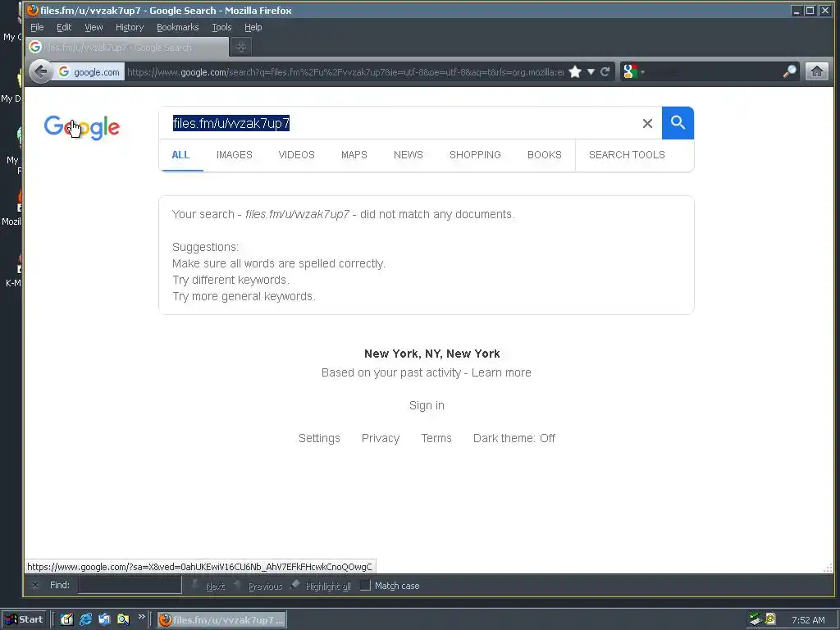Toggle Highlight all in the Find bar
The width and height of the screenshot is (840, 630).
(x=321, y=586)
